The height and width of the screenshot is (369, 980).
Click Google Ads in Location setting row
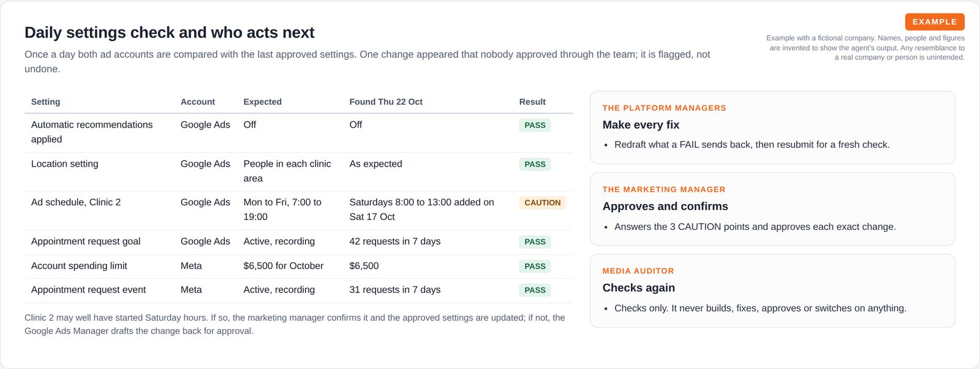[x=205, y=164]
